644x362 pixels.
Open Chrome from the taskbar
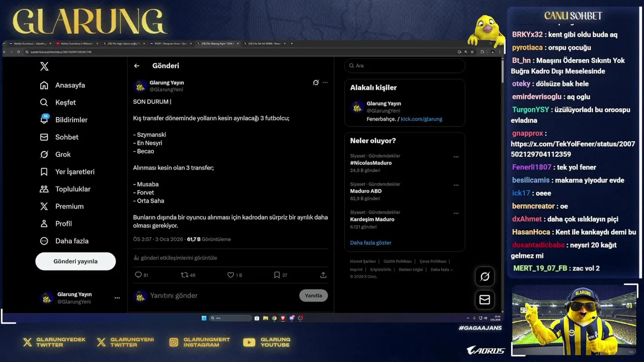274,318
